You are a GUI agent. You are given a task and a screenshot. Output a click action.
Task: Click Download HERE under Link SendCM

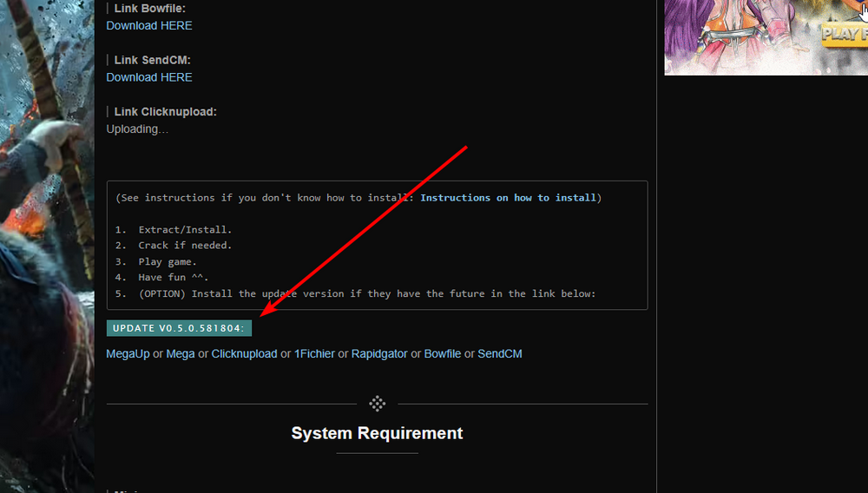tap(149, 77)
